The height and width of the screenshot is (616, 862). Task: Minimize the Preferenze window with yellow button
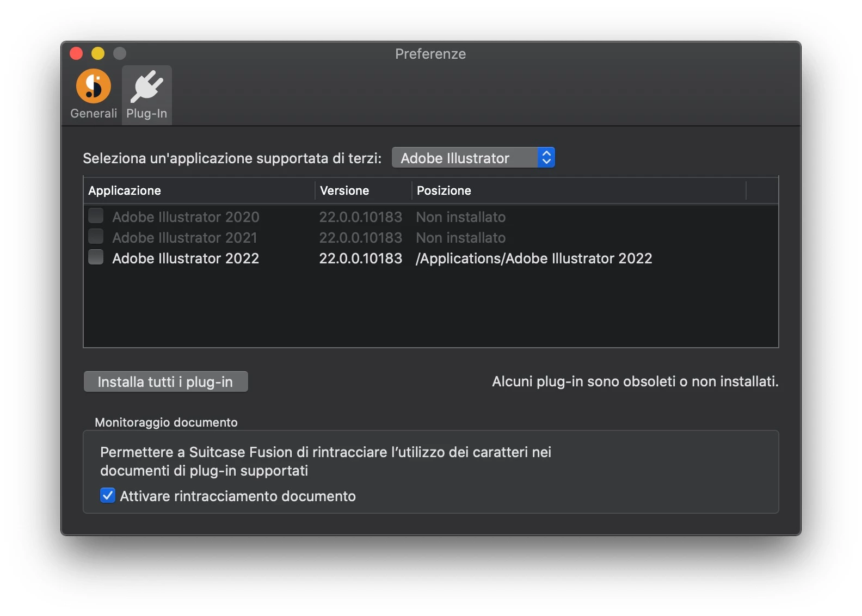tap(98, 53)
